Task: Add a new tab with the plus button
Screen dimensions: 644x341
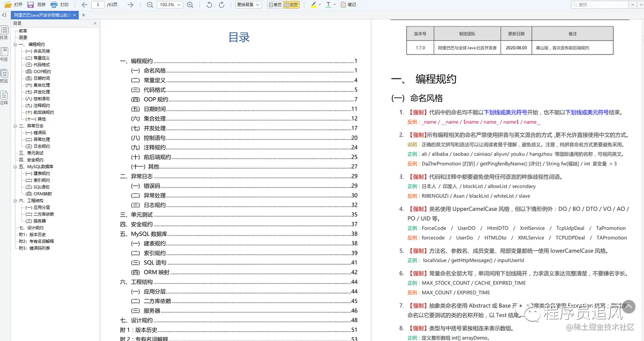Action: tap(83, 15)
